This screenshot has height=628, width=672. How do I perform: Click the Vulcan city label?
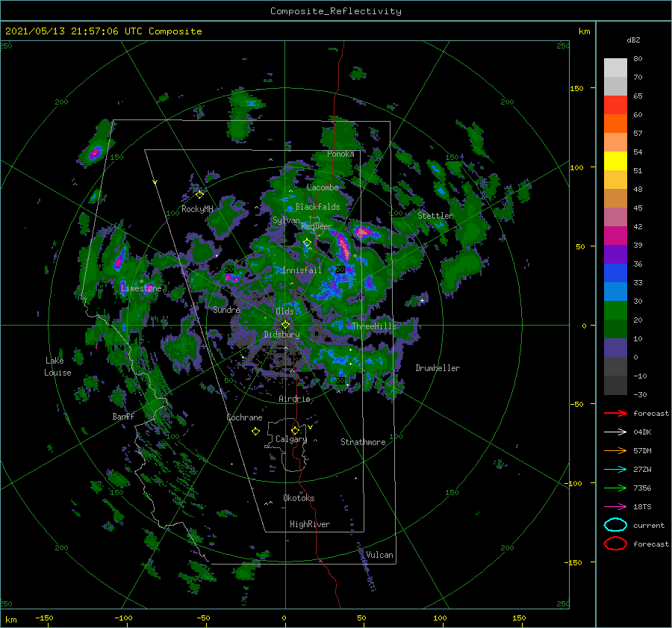click(x=380, y=555)
